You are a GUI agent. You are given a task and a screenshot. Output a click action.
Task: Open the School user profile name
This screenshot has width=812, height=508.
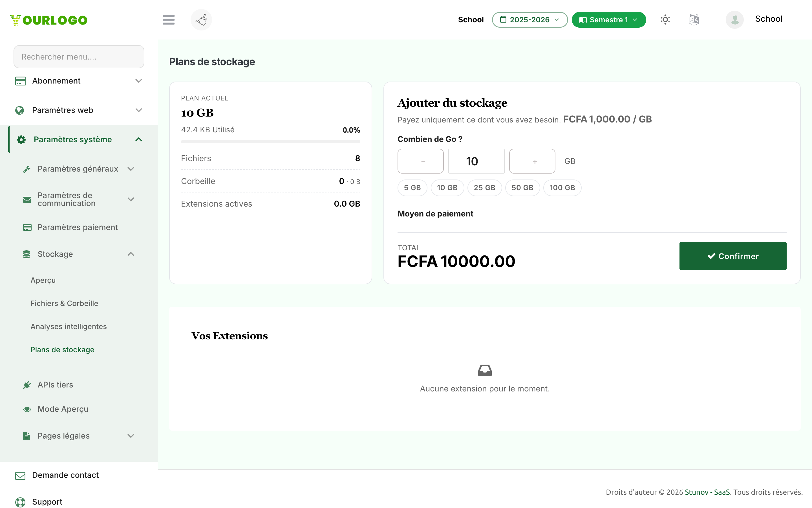pos(769,19)
